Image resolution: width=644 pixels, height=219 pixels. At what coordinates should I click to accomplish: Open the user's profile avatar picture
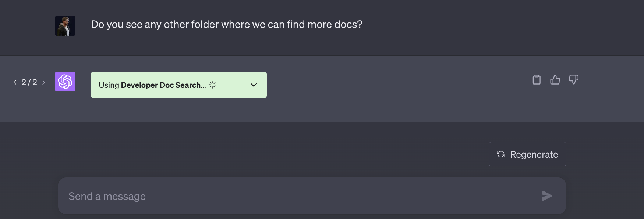pyautogui.click(x=65, y=26)
